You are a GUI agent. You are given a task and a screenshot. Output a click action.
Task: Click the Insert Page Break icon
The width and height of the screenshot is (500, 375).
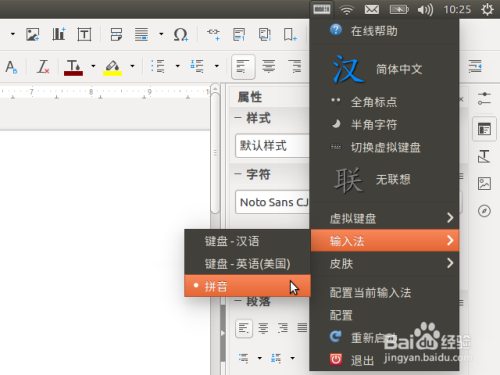[x=116, y=34]
